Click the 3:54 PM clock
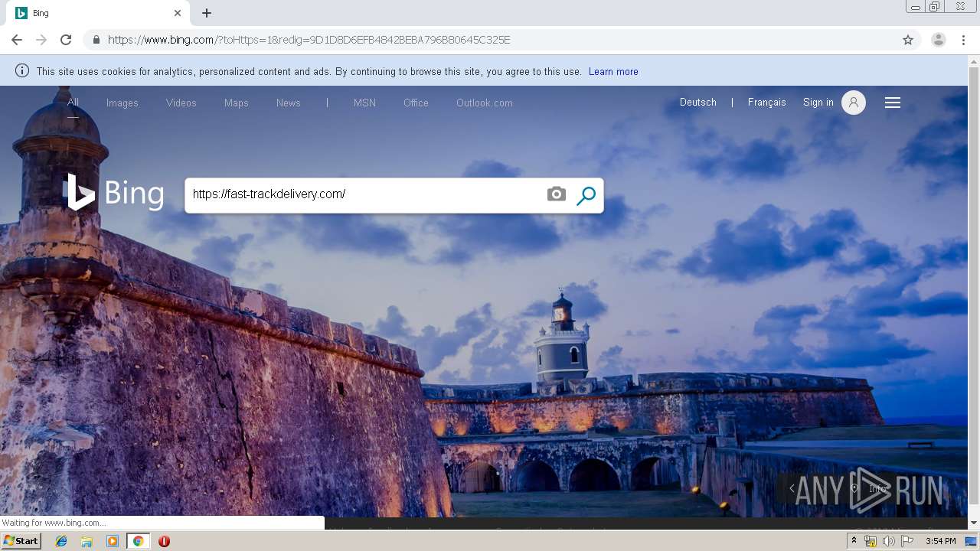 coord(940,541)
